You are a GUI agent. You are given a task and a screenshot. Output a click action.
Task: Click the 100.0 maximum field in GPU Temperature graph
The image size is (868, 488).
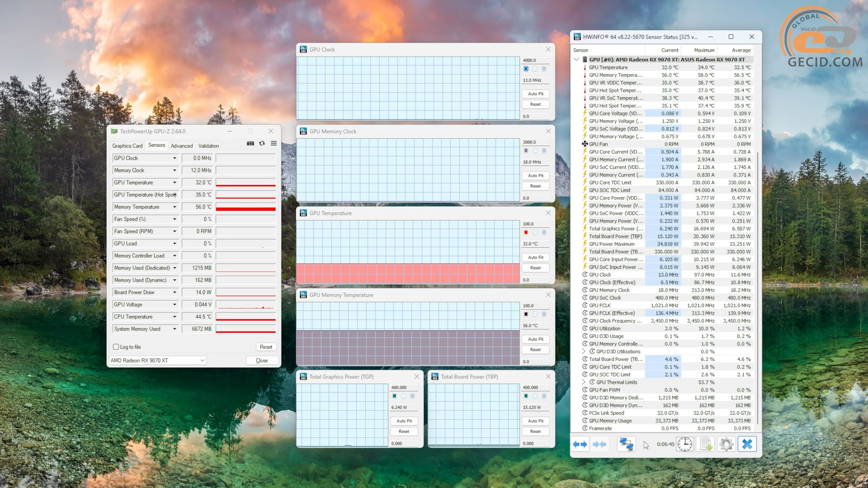click(x=536, y=224)
